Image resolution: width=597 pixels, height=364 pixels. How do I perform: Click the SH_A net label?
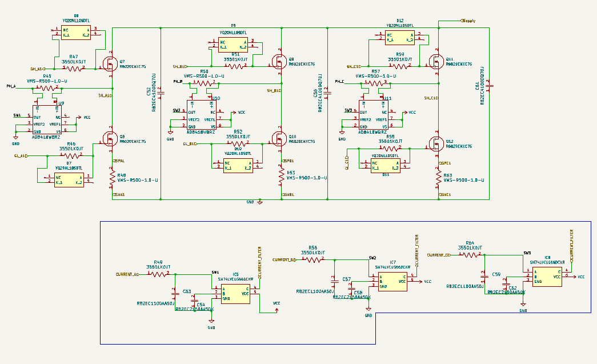pos(106,95)
